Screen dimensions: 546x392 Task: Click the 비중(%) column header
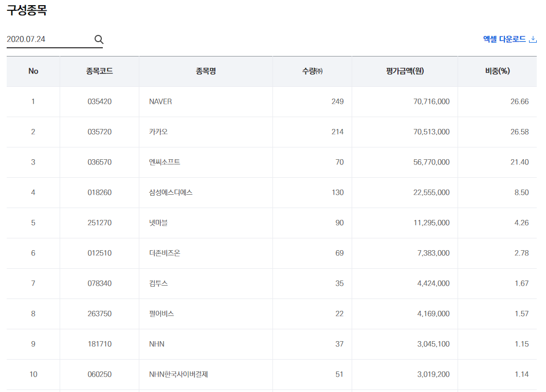tap(497, 71)
